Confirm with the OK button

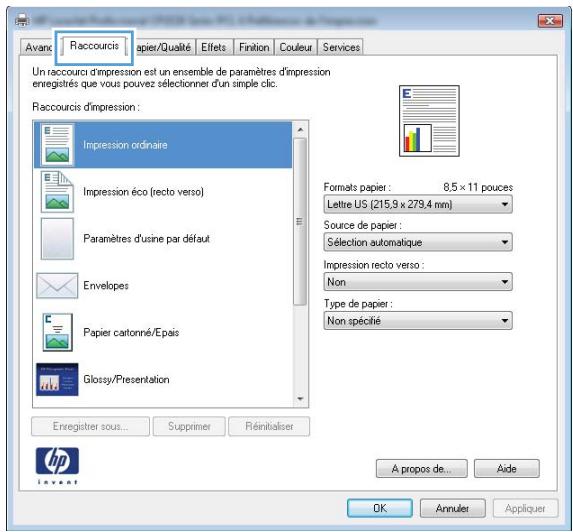[380, 508]
